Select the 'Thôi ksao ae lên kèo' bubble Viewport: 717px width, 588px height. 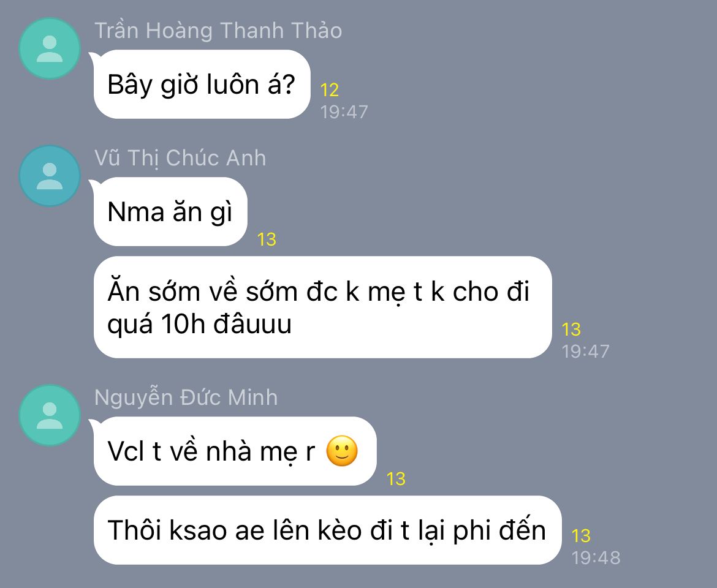click(x=327, y=530)
